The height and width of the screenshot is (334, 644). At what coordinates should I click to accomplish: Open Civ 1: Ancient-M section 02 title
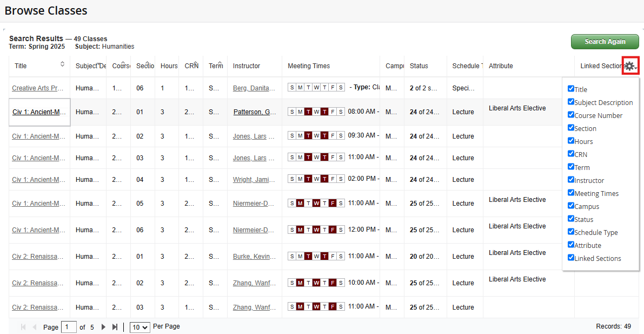click(38, 136)
